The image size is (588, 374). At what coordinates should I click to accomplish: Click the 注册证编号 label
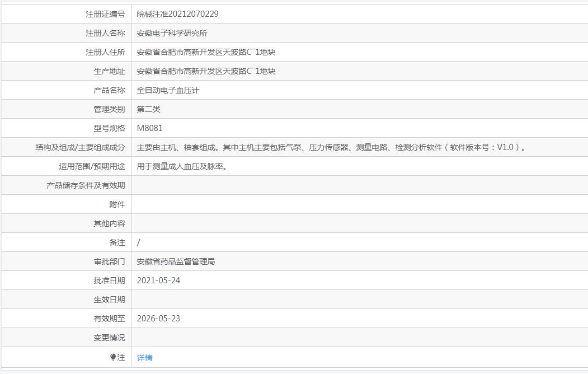(105, 14)
